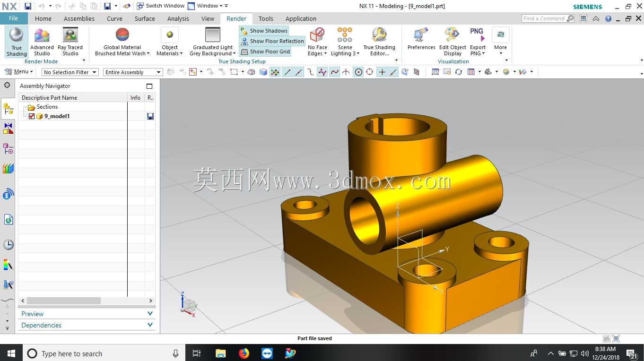Open the No Selection Filter dropdown
The height and width of the screenshot is (361, 644).
[x=70, y=72]
